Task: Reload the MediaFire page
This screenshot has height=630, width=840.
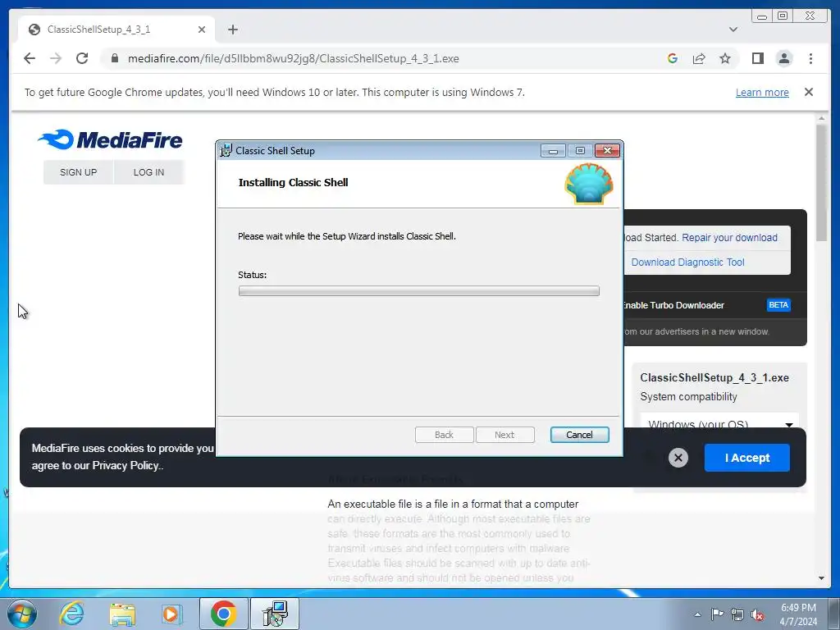Action: click(x=82, y=58)
